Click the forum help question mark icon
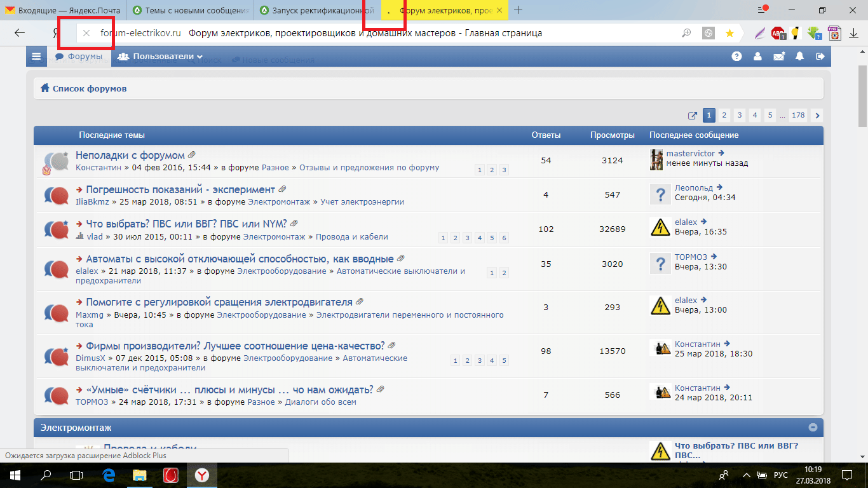The image size is (868, 488). pyautogui.click(x=736, y=57)
